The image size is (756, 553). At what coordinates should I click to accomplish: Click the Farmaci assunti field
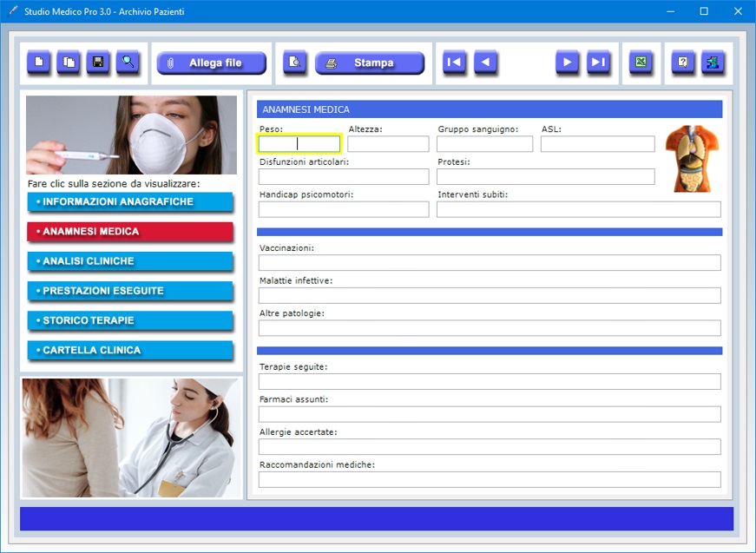[x=490, y=414]
